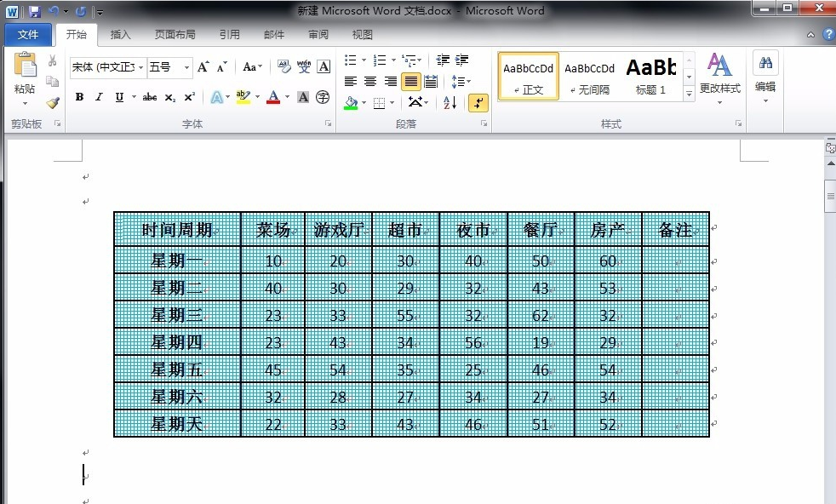Screen dimensions: 836x504
Task: Expand the styles gallery more arrow
Action: tap(689, 94)
